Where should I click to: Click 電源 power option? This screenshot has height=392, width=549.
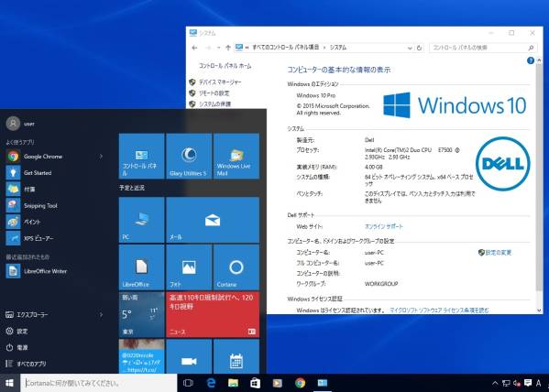coord(16,347)
